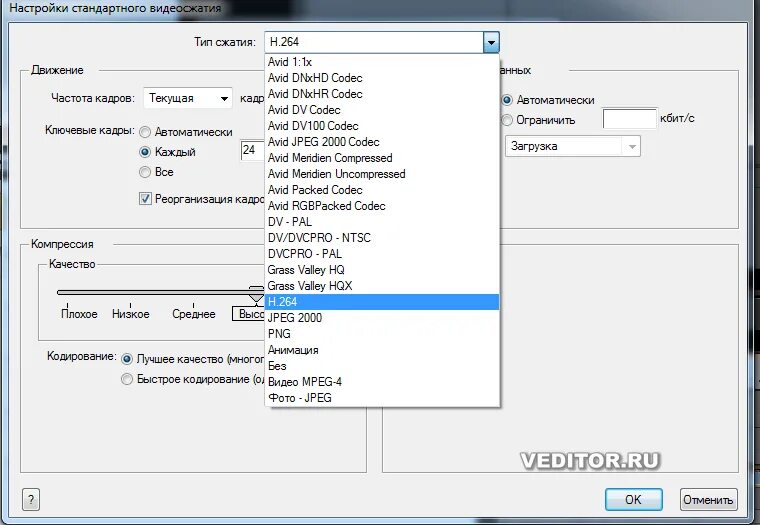760x525 pixels.
Task: Select Автоматически key frames radio
Action: click(x=145, y=132)
